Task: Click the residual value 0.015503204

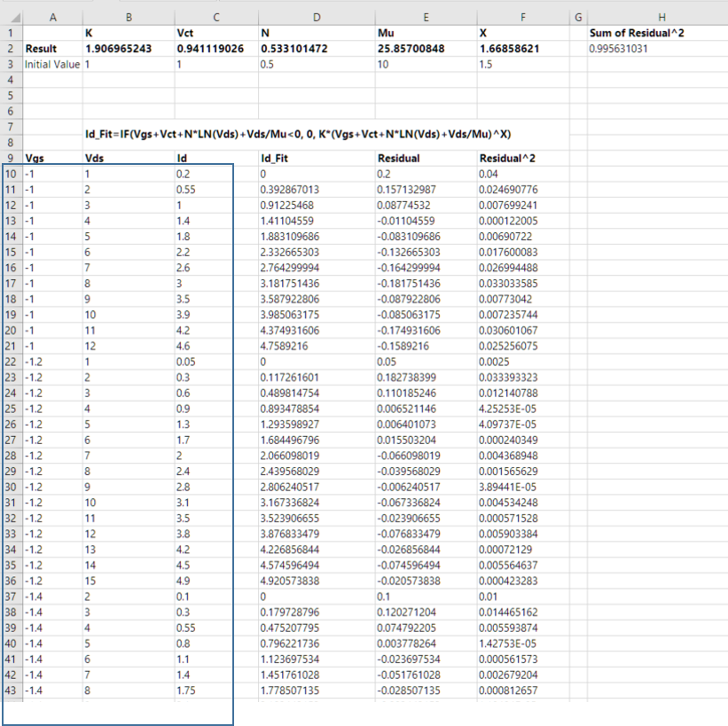Action: [x=426, y=440]
